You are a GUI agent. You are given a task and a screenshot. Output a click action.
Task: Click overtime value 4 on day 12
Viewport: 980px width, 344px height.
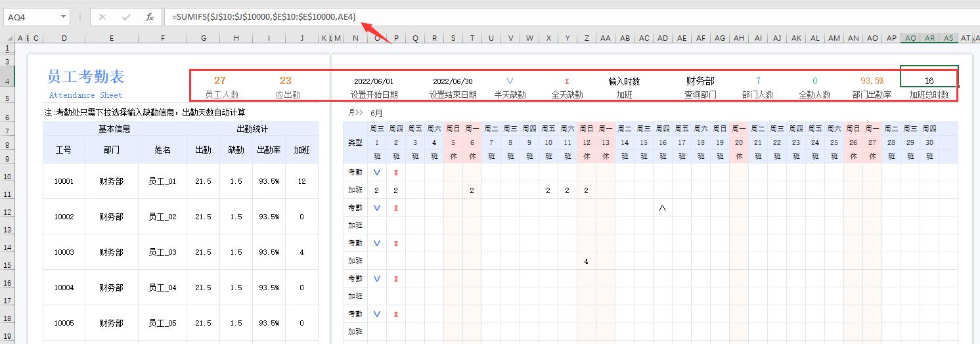586,261
